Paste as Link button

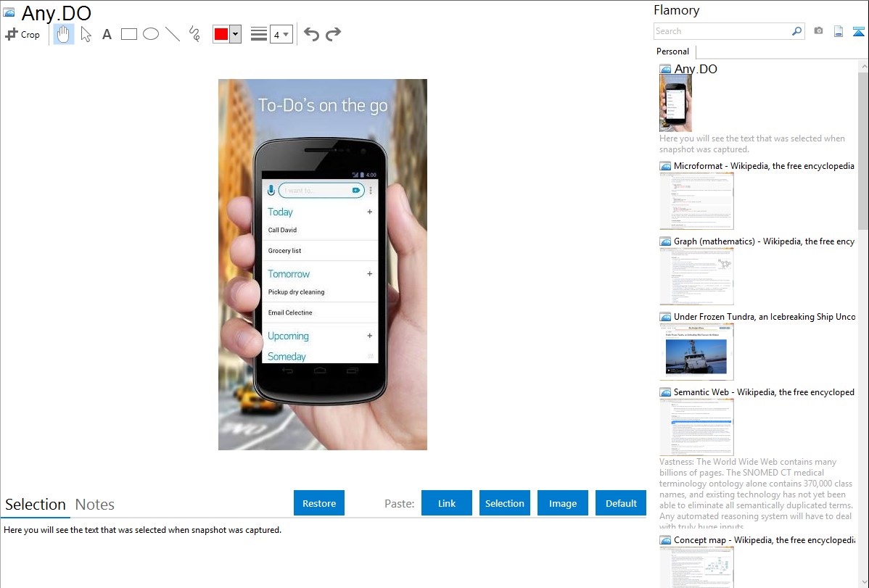447,503
